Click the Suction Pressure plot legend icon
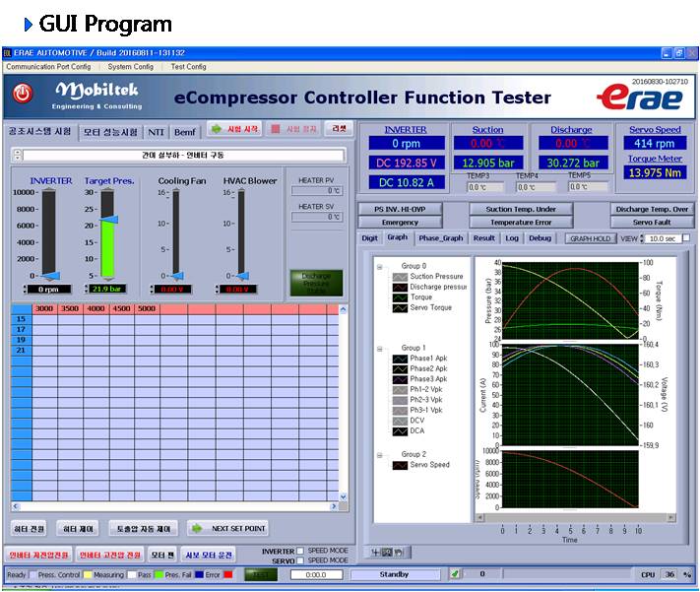 400,277
